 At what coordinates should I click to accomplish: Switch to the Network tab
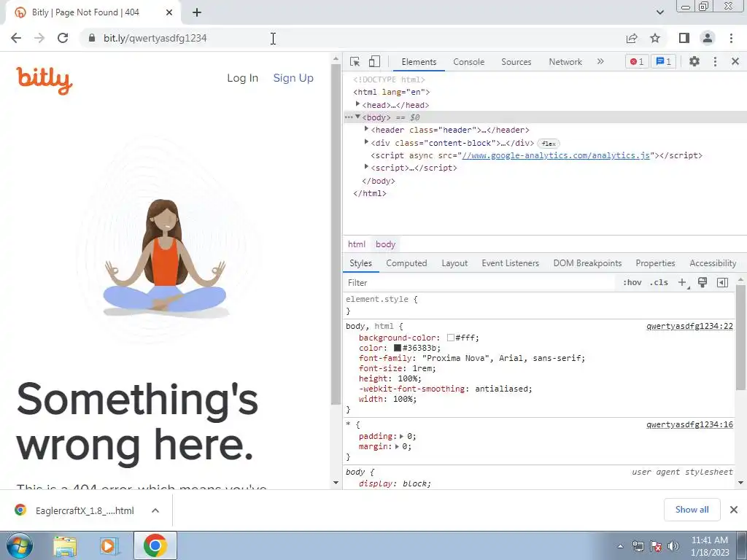click(565, 62)
